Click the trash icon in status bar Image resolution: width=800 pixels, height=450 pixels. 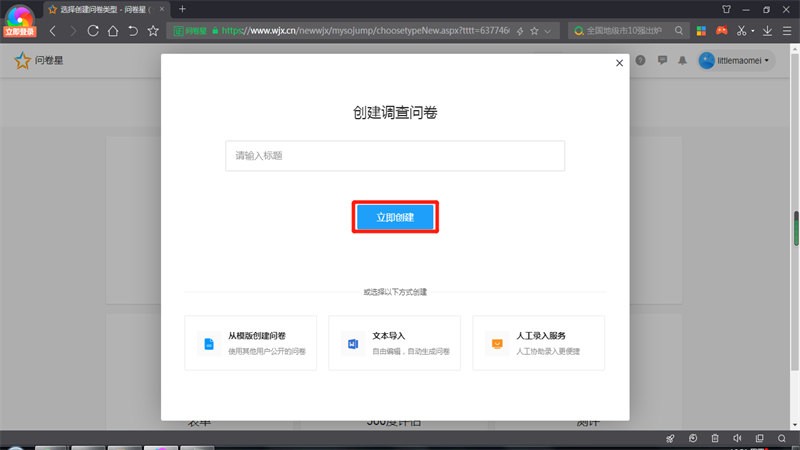pos(715,438)
